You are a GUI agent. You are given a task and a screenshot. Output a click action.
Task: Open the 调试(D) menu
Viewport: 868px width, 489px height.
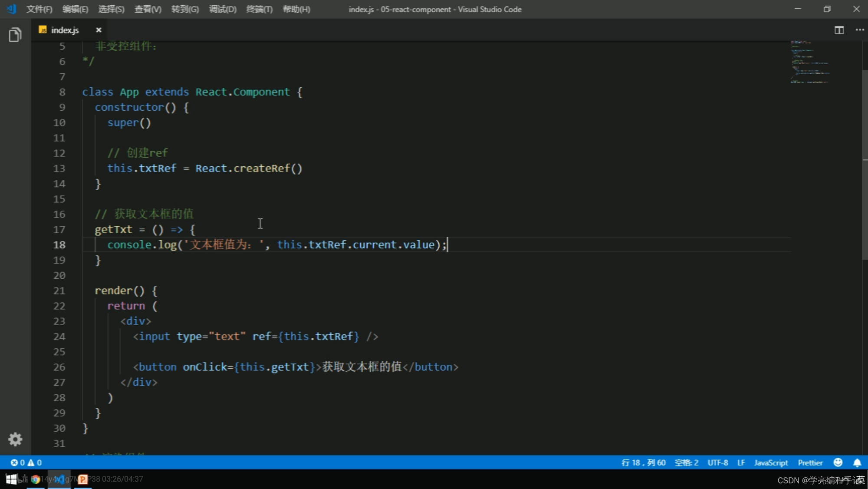[223, 9]
